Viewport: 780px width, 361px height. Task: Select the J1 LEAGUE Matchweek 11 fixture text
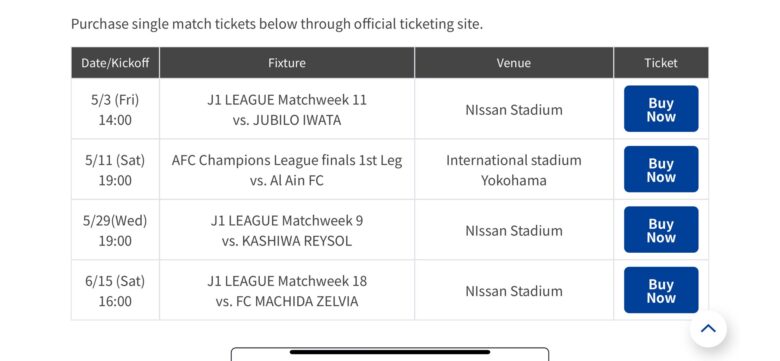coord(287,100)
